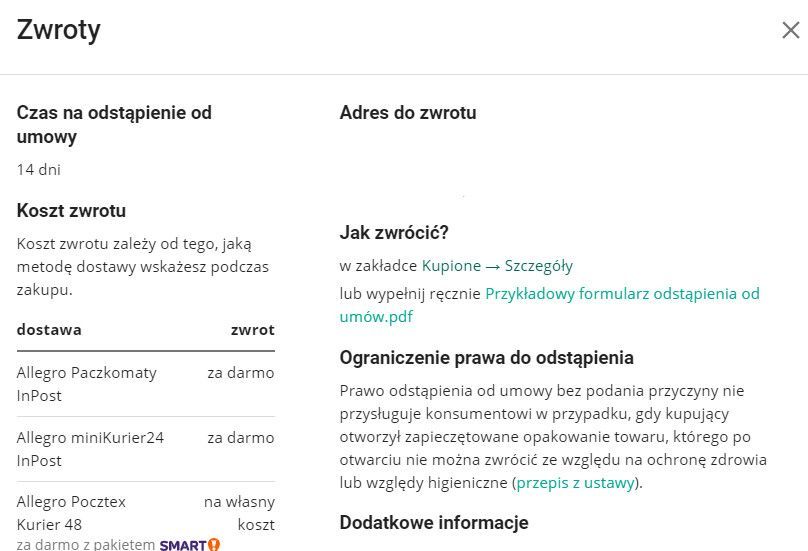Viewport: 808px width, 551px height.
Task: Click the 'zwrot' column header
Action: (252, 330)
